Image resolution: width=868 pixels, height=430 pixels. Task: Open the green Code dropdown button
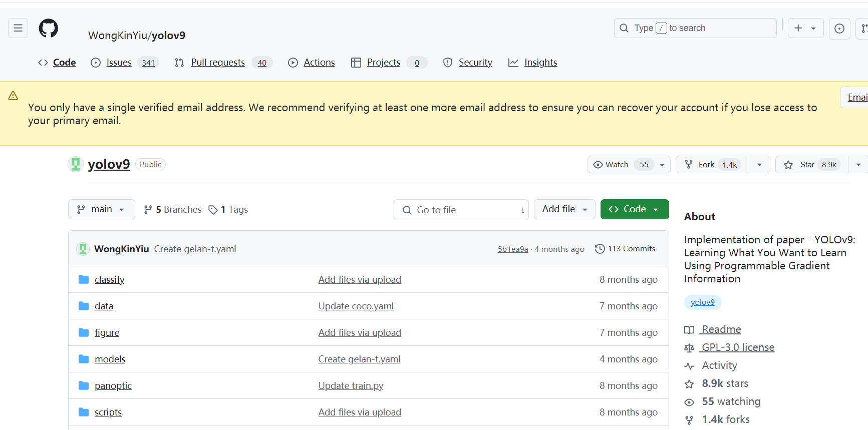[635, 209]
